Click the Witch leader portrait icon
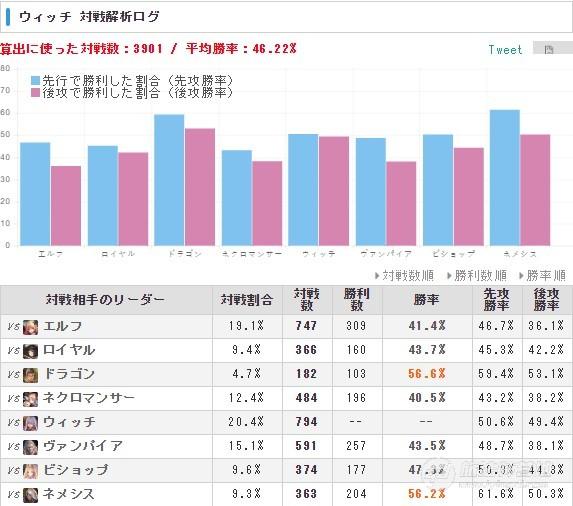Screen dimensions: 573x506 click(x=30, y=423)
